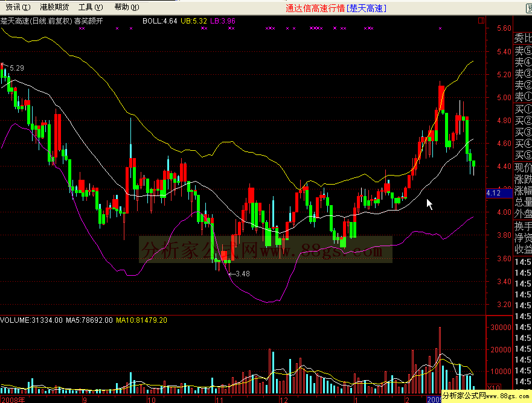Click the month 10 marker on time axis
The width and height of the screenshot is (532, 403).
pos(152,399)
